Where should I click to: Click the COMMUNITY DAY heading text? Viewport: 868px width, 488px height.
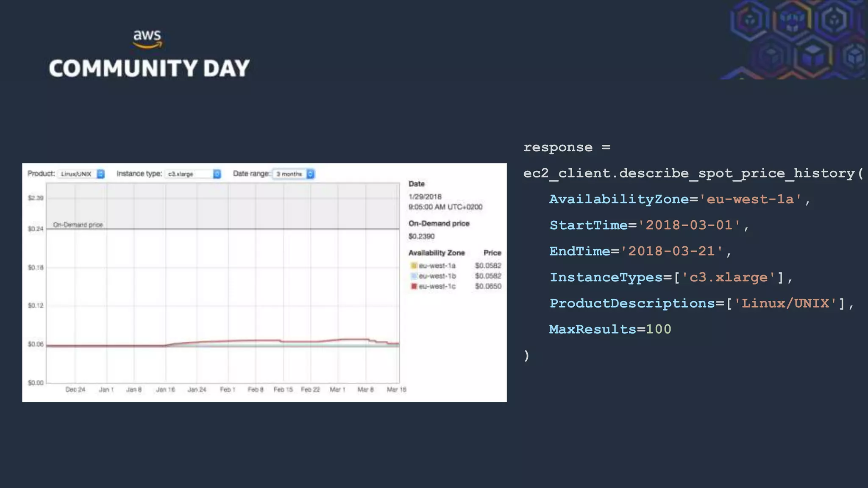149,69
